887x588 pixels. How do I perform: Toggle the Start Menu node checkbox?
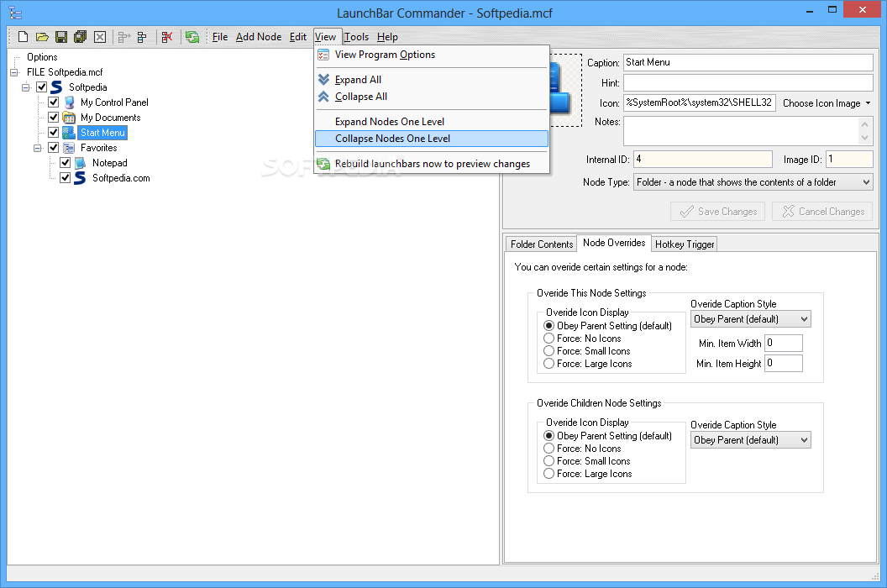tap(53, 133)
